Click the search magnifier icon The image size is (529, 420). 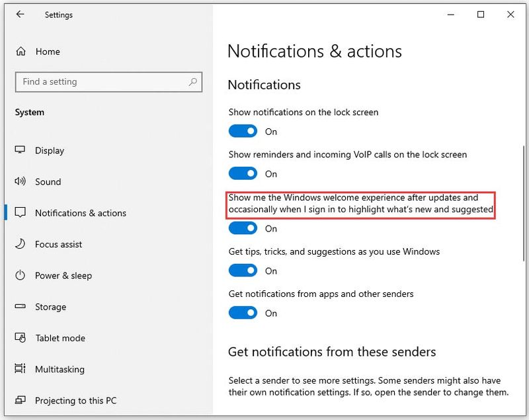pos(193,81)
